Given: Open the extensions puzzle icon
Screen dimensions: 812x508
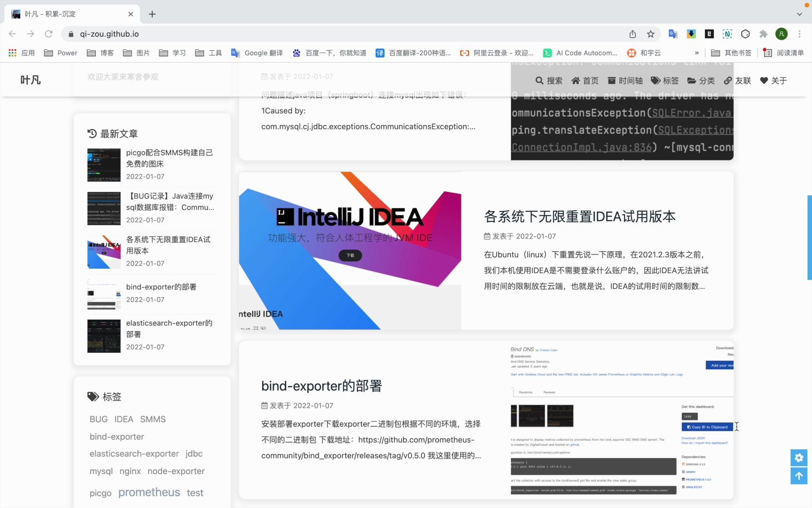Looking at the screenshot, I should coord(763,34).
